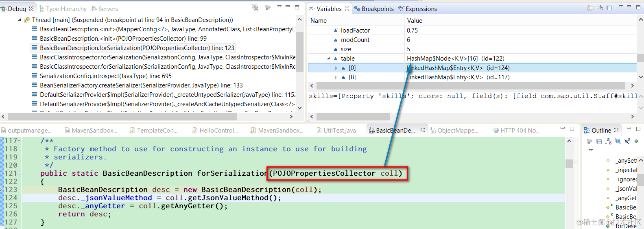Click Collapse All icon in Variables view
This screenshot has height=229, width=644.
pos(609,7)
